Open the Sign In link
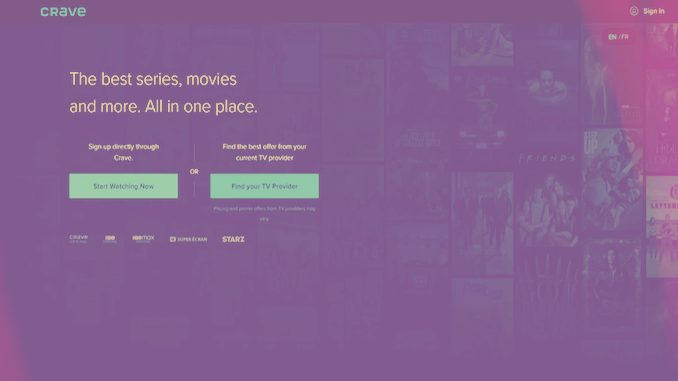Image resolution: width=678 pixels, height=381 pixels. click(653, 11)
